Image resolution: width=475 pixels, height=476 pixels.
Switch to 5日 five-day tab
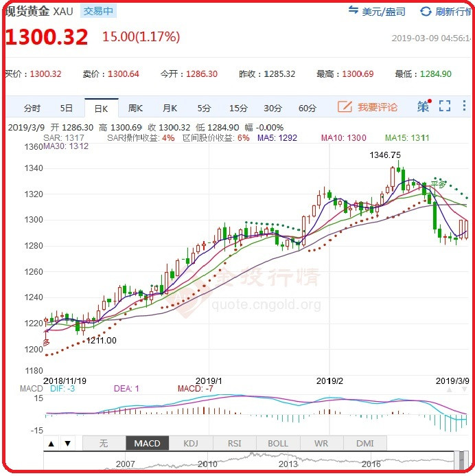pyautogui.click(x=66, y=108)
